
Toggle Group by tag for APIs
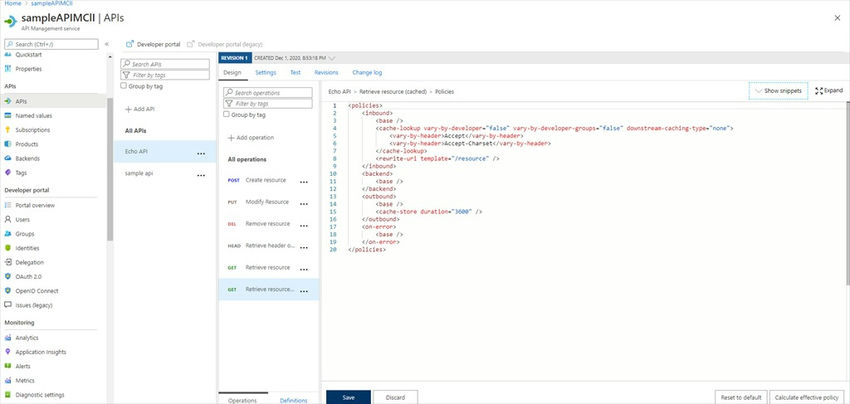point(124,86)
